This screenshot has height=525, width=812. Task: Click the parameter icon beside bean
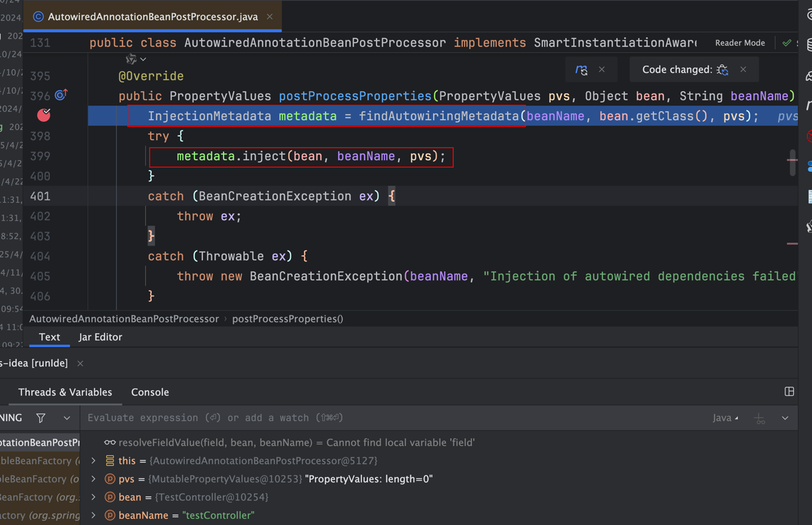110,497
